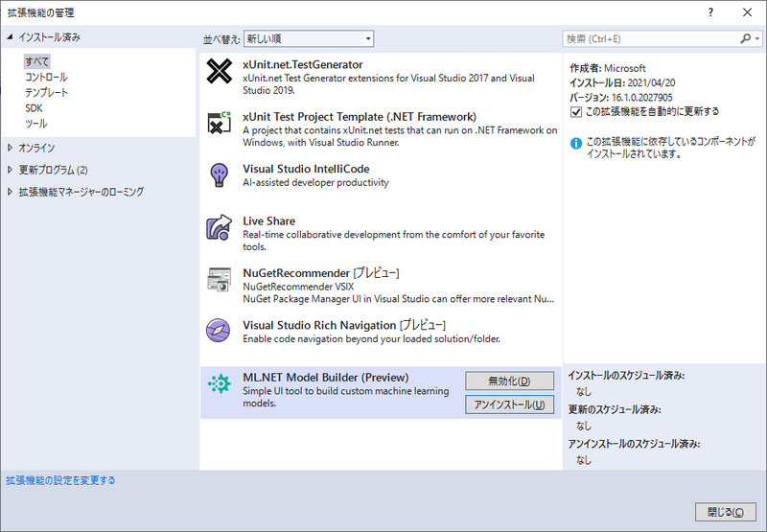Select the コントロール category
Image resolution: width=767 pixels, height=532 pixels.
pyautogui.click(x=46, y=77)
